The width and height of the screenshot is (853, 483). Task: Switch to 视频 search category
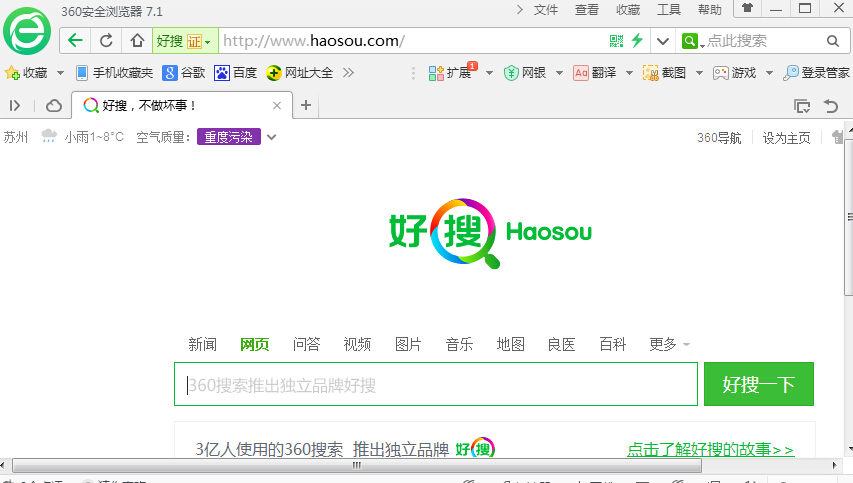pos(357,344)
